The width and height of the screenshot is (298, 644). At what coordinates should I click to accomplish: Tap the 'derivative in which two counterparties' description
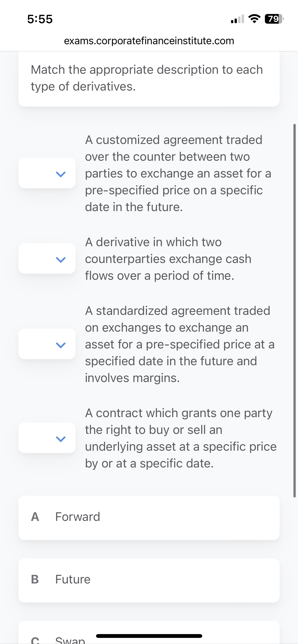click(x=168, y=259)
